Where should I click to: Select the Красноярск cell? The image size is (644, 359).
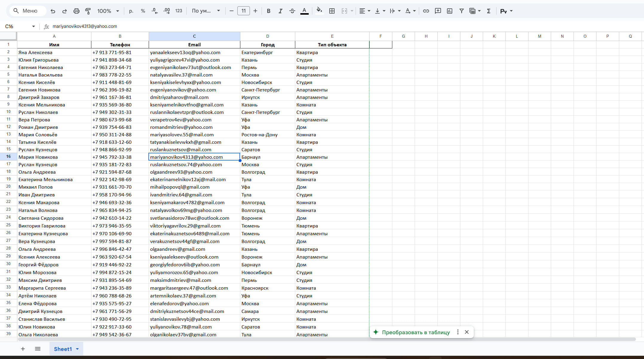click(x=268, y=288)
